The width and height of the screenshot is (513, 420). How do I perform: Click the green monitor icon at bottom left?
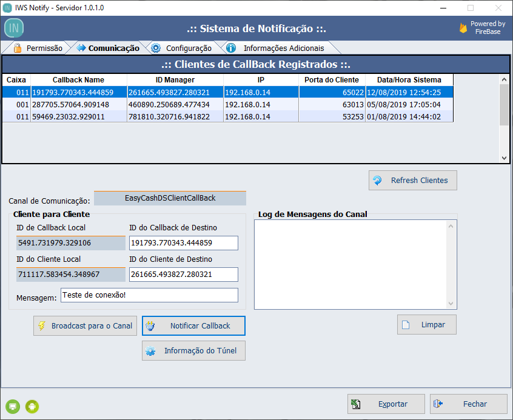point(13,406)
